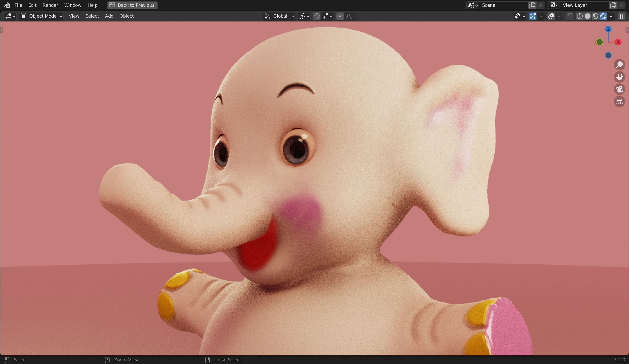Click the Blender logo icon
Screen dimensions: 629x364
click(x=7, y=5)
